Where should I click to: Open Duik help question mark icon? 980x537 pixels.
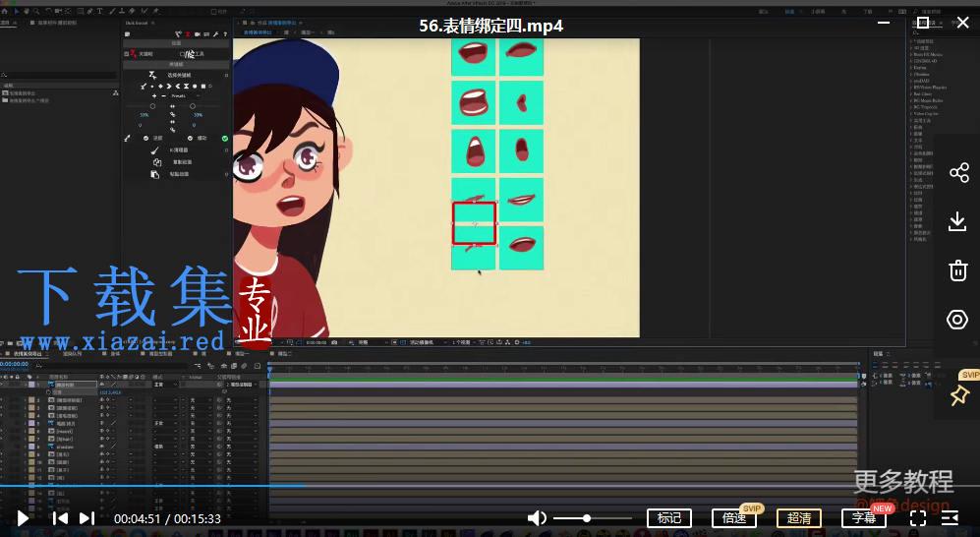click(225, 34)
